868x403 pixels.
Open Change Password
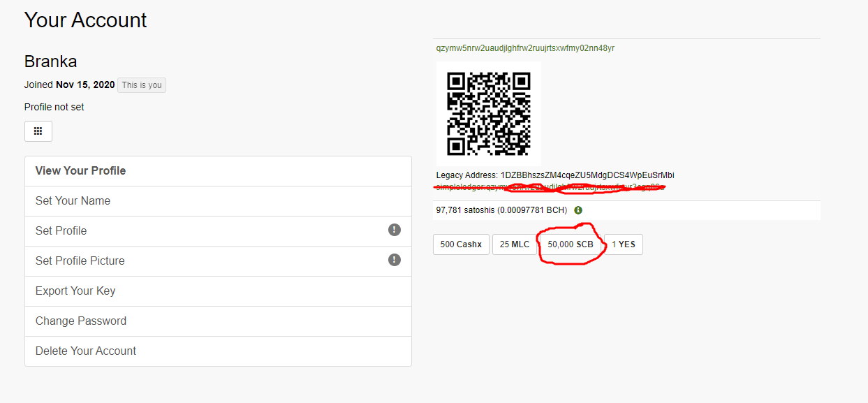pos(218,321)
